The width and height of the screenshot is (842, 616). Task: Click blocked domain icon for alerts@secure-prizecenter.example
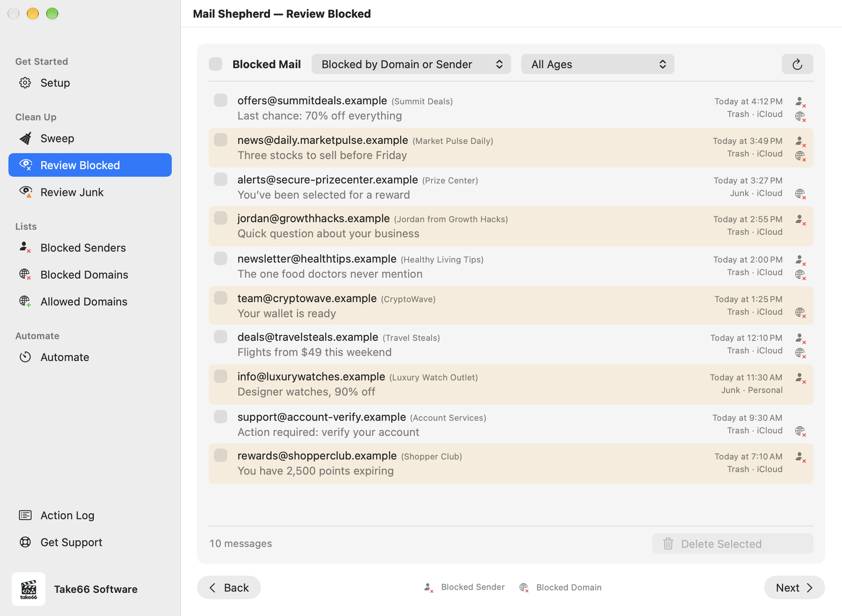[x=800, y=194]
